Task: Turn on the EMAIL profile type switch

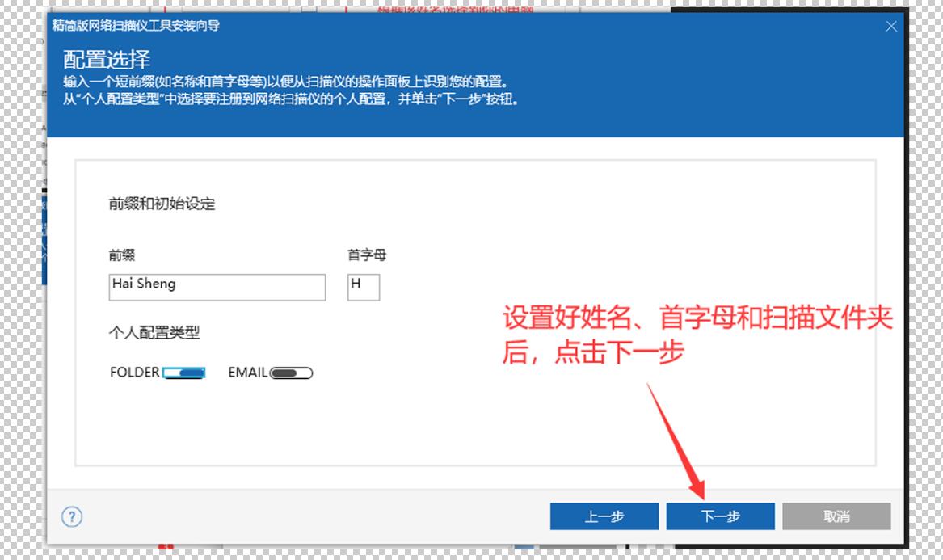Action: pos(291,373)
